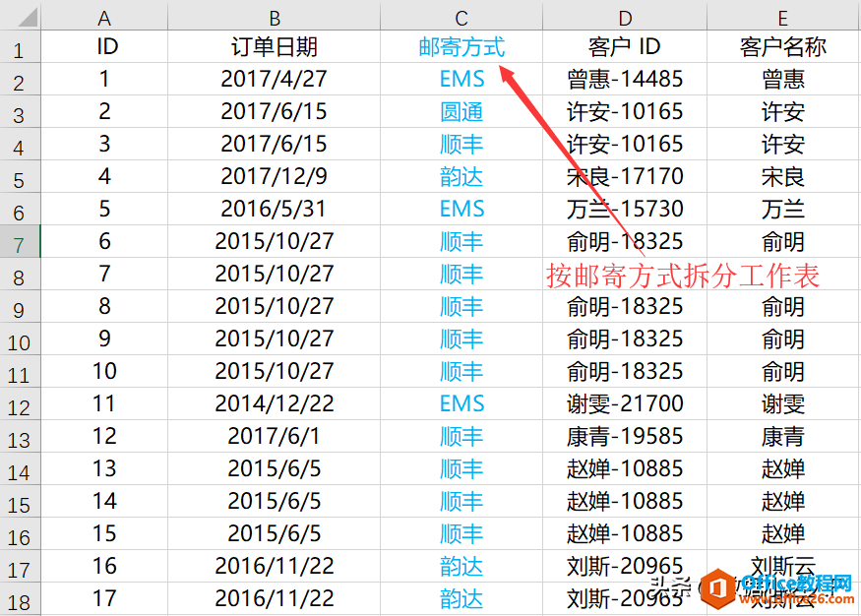861x616 pixels.
Task: Click the Select All corner triangle
Action: [27, 18]
